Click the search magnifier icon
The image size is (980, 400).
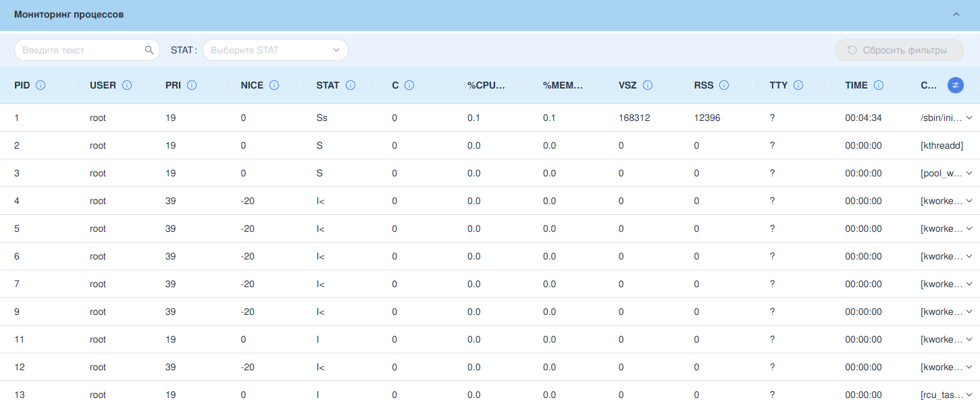click(149, 50)
